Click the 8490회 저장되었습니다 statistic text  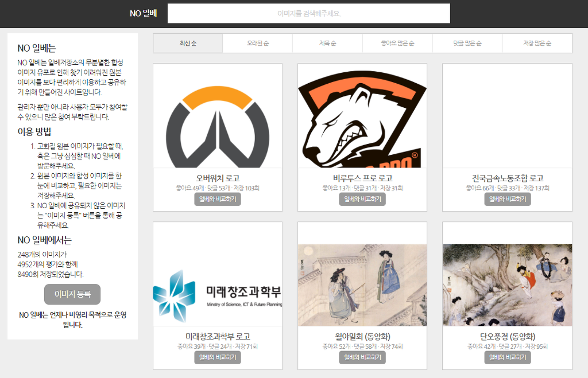point(51,274)
